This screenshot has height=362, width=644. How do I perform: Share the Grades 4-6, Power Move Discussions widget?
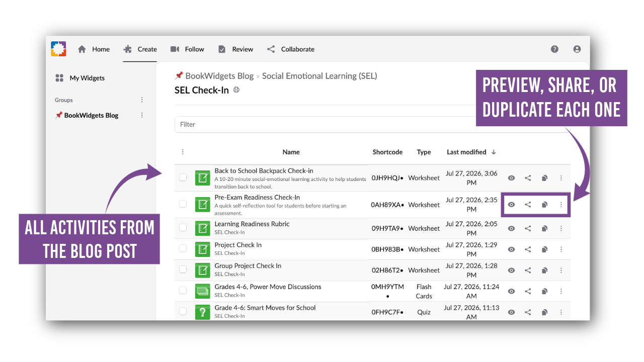[528, 291]
